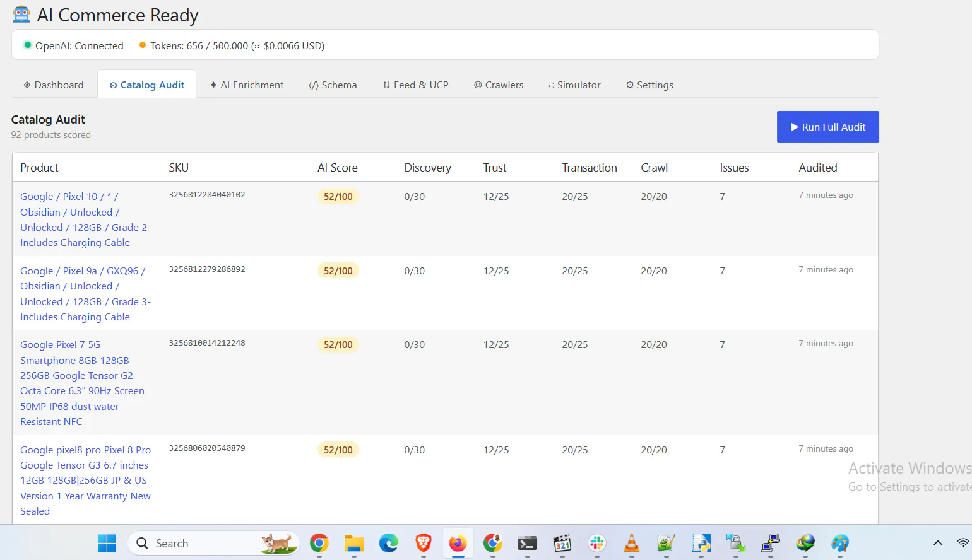Open the Dashboard tab

[54, 85]
